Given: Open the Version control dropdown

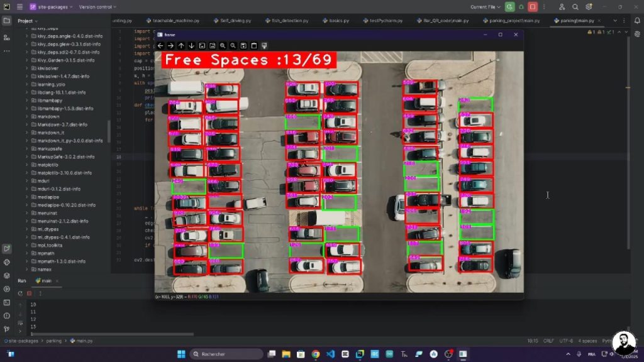Looking at the screenshot, I should click(x=97, y=7).
